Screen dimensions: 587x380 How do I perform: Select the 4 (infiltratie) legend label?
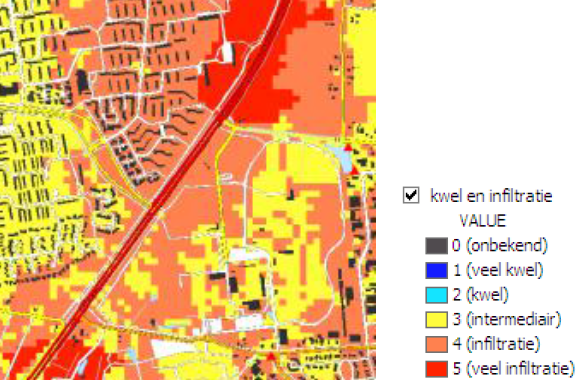click(x=496, y=344)
